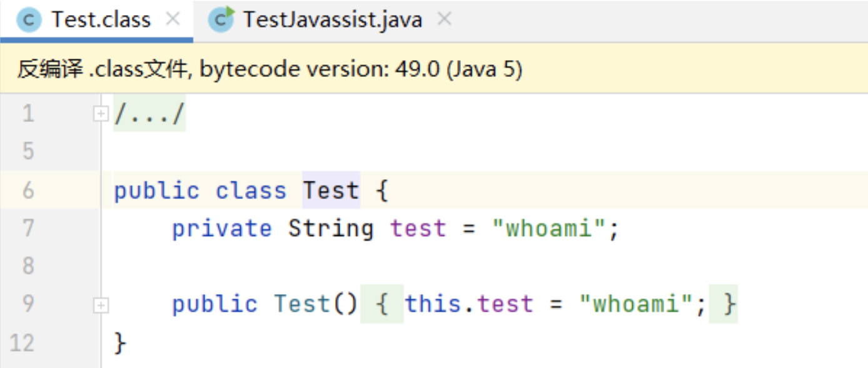The height and width of the screenshot is (368, 868).
Task: Close the Test.class tab
Action: coord(173,19)
